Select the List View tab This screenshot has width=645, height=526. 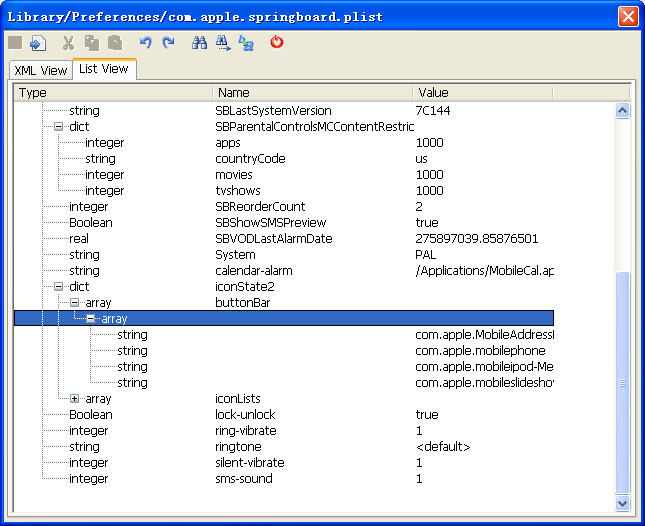pyautogui.click(x=104, y=69)
